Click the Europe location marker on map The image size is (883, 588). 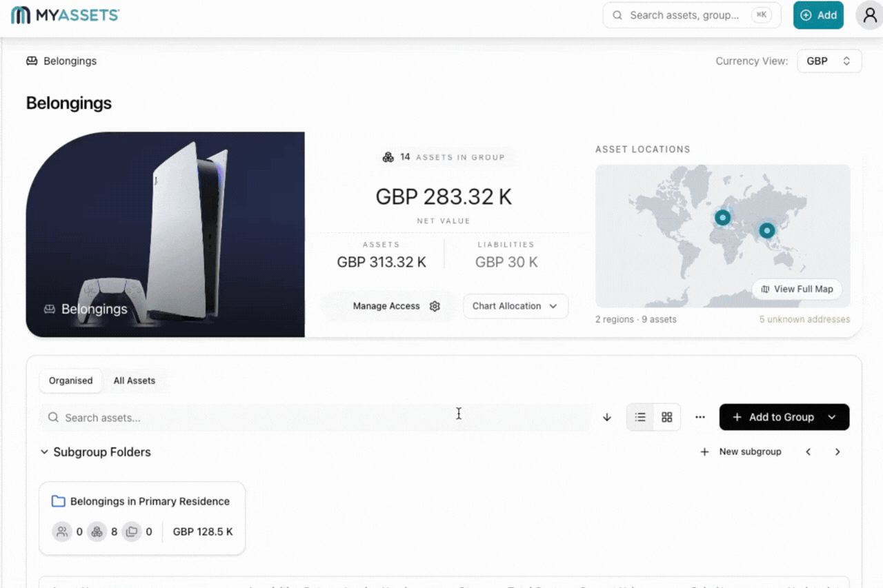pos(722,218)
